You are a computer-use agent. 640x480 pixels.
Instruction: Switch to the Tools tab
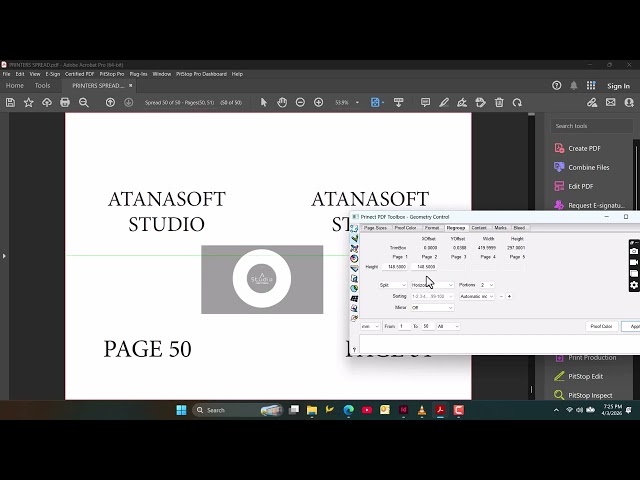pos(42,85)
